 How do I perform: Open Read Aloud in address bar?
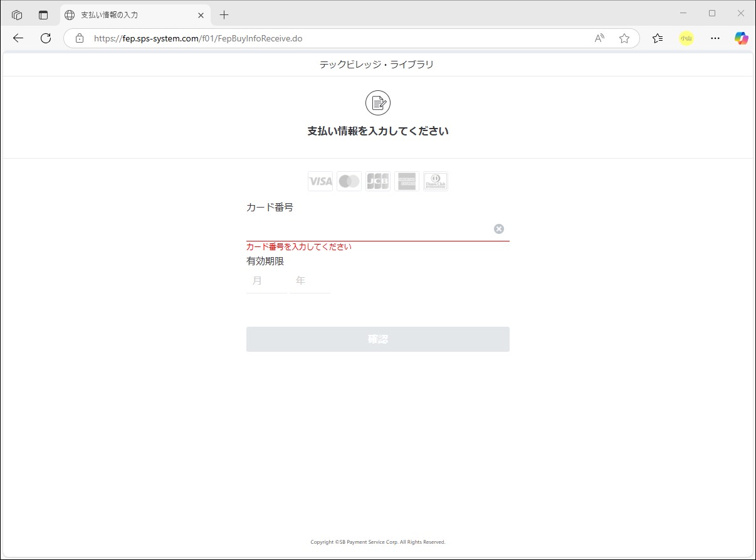point(600,38)
